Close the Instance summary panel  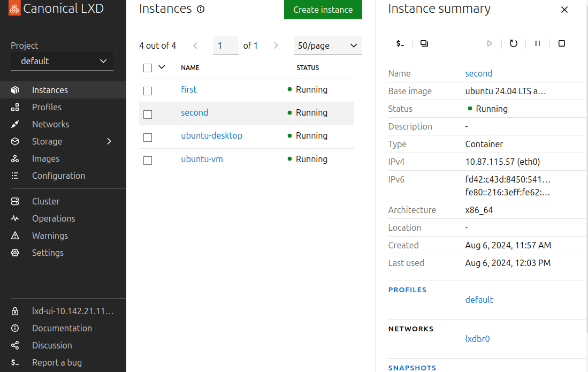tap(564, 10)
